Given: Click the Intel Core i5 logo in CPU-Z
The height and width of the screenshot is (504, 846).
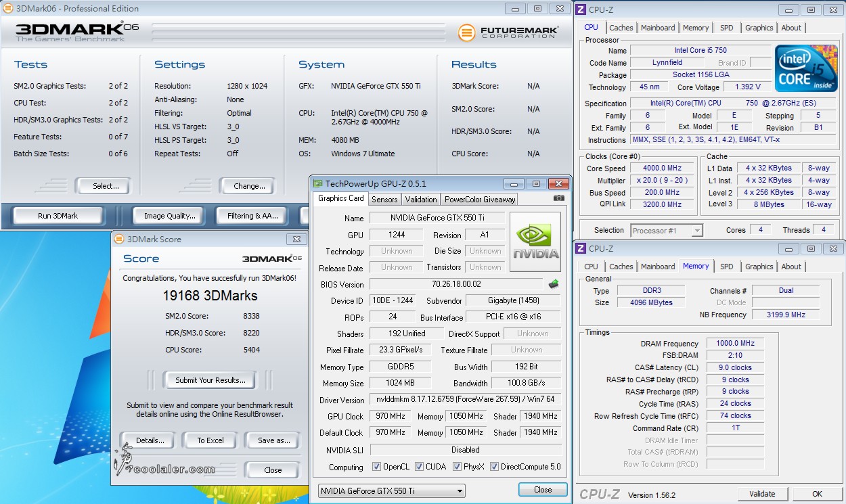Looking at the screenshot, I should (806, 70).
